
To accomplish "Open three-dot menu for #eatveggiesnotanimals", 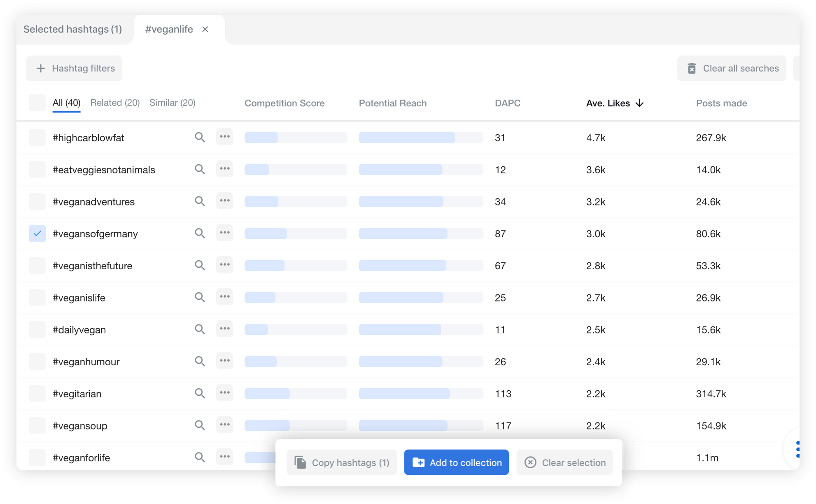I will click(x=224, y=169).
